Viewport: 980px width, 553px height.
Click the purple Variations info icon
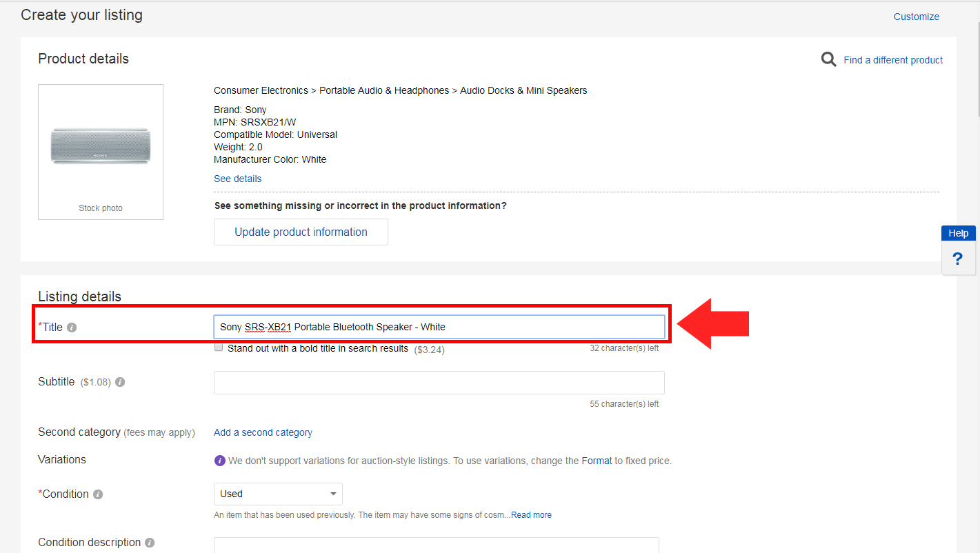click(220, 461)
